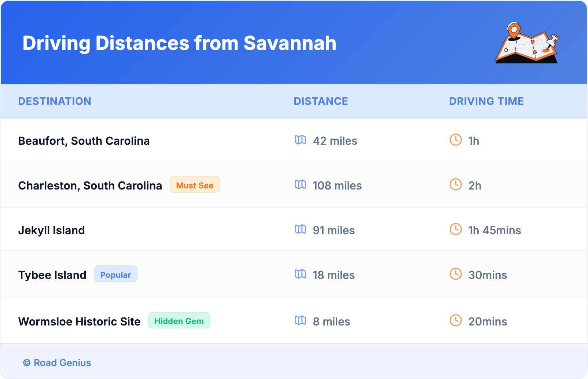Select the Jekyll Island destination
Image resolution: width=588 pixels, height=379 pixels.
point(52,231)
